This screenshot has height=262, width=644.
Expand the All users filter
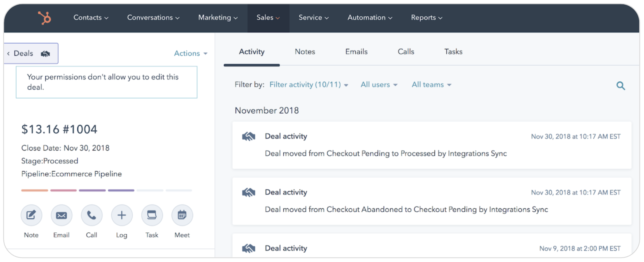(x=379, y=85)
